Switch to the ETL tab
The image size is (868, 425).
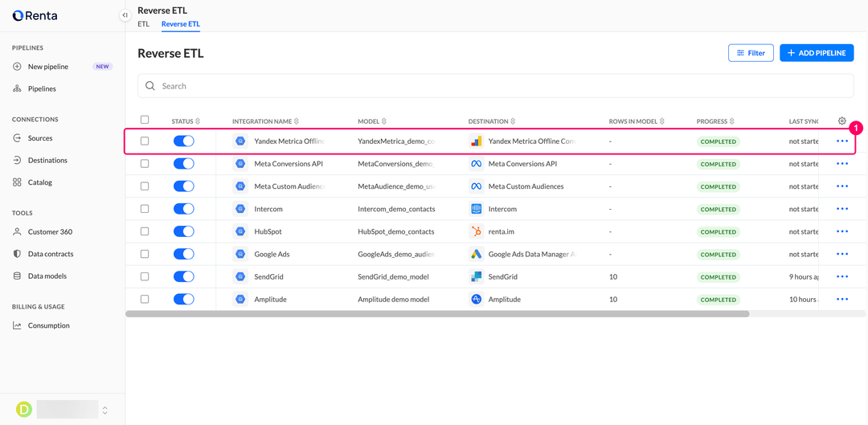(x=143, y=24)
